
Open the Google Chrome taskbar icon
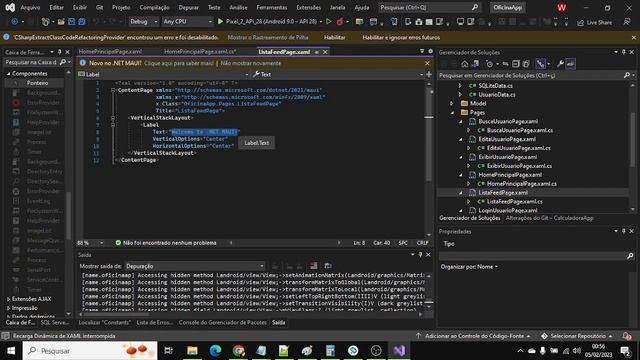point(238,351)
